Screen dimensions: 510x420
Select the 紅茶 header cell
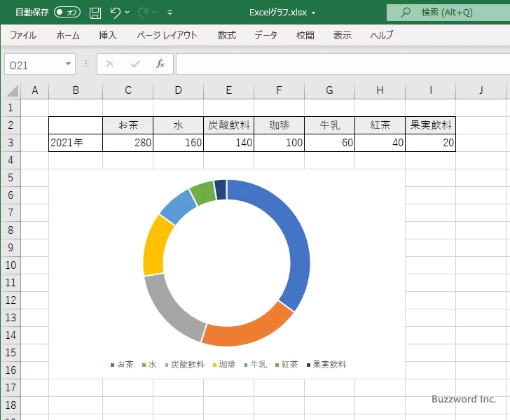[380, 125]
